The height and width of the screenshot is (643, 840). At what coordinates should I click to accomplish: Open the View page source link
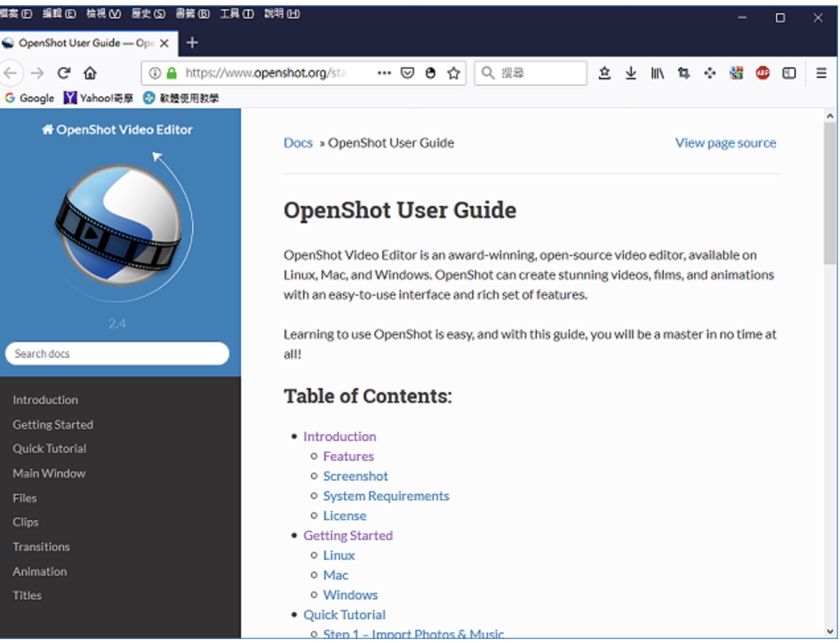click(x=726, y=143)
